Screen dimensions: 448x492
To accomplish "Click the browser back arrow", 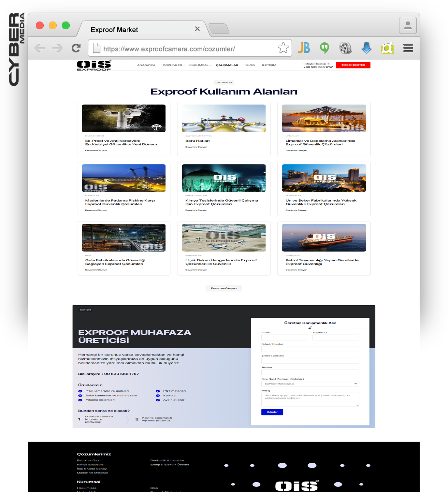I will tap(39, 48).
